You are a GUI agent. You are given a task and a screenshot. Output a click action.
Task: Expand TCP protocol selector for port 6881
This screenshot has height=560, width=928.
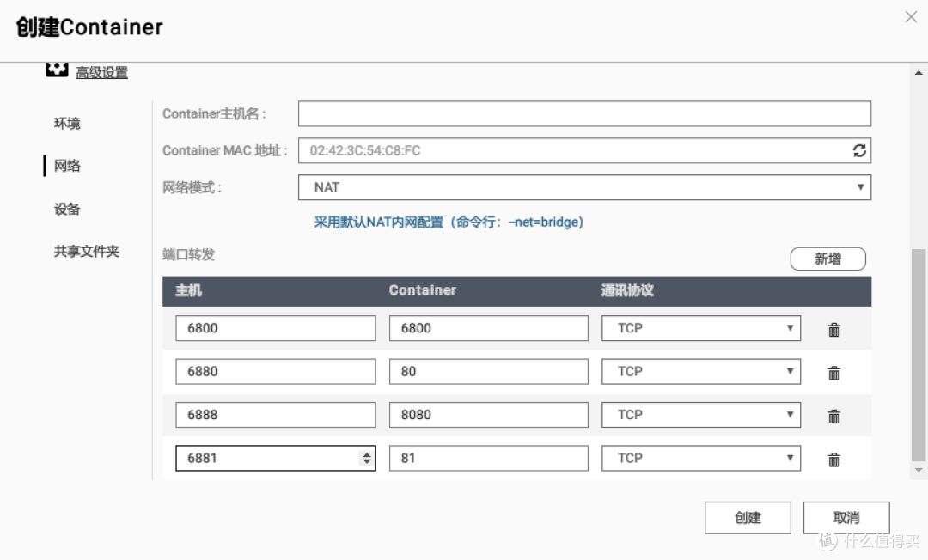(700, 458)
